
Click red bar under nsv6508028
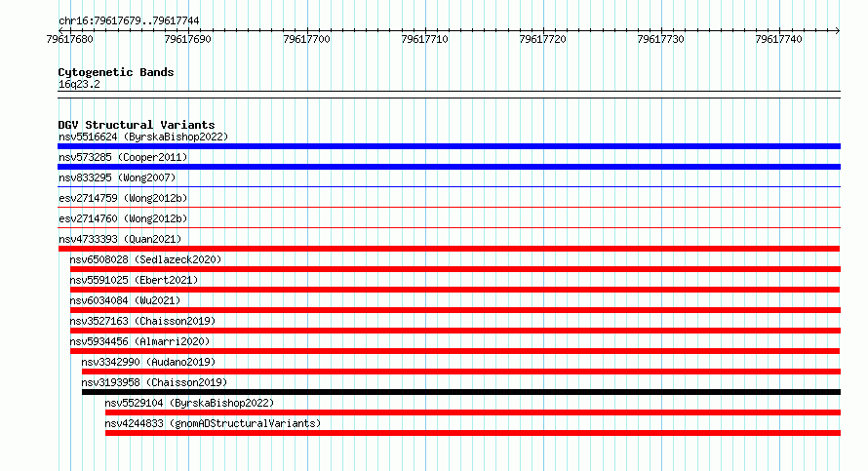[x=455, y=269]
